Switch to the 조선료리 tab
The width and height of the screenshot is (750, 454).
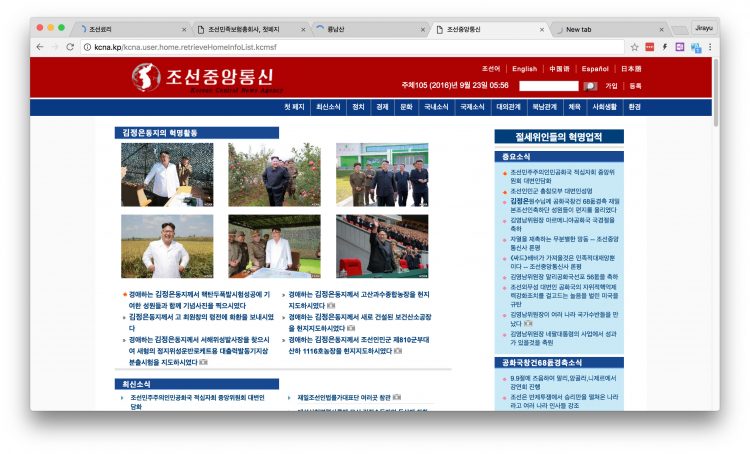click(132, 29)
